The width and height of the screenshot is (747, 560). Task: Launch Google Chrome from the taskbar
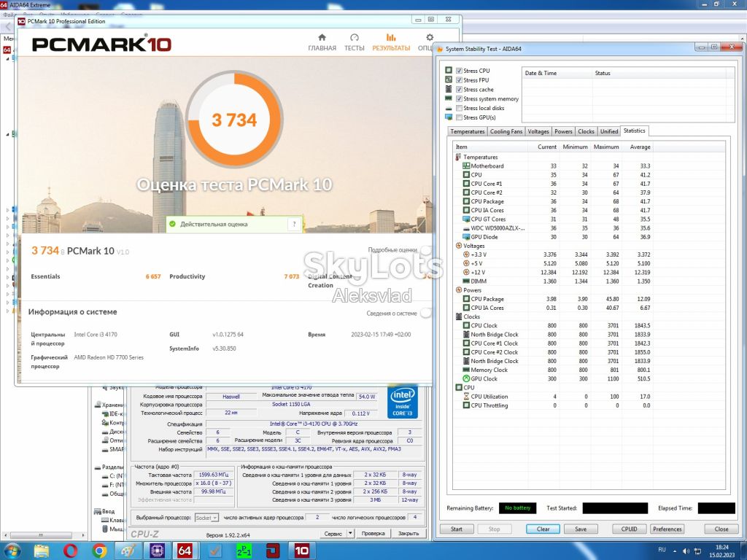(99, 551)
